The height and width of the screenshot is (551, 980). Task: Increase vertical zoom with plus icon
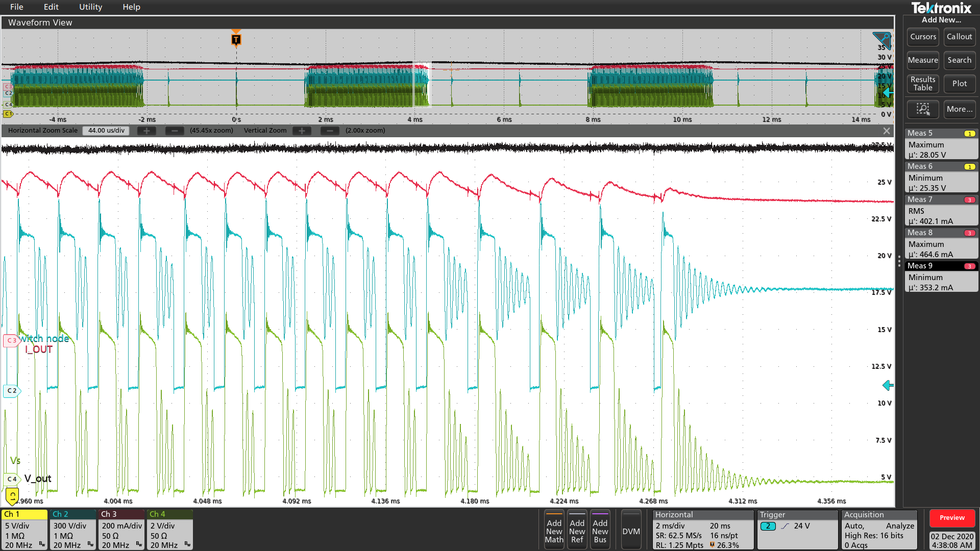(302, 131)
